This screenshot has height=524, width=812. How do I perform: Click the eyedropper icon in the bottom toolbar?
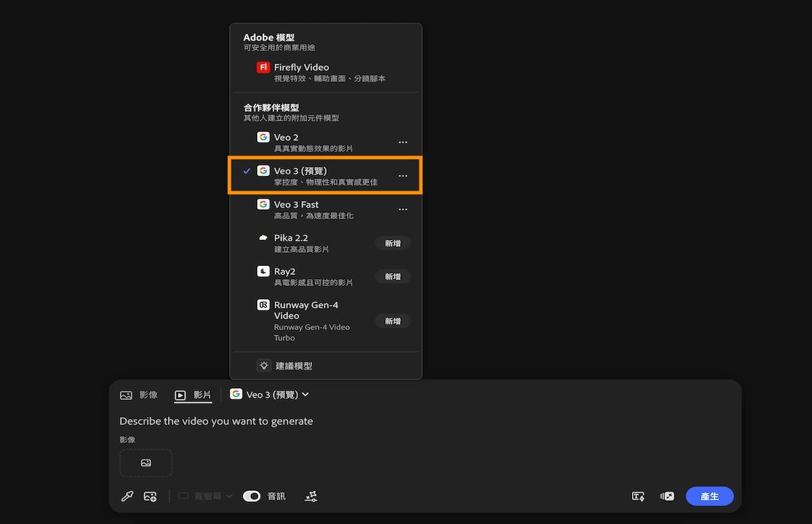(x=127, y=496)
